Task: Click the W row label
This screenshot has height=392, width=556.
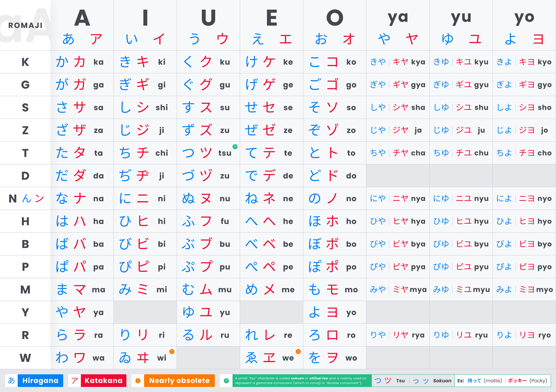Action: click(x=25, y=358)
